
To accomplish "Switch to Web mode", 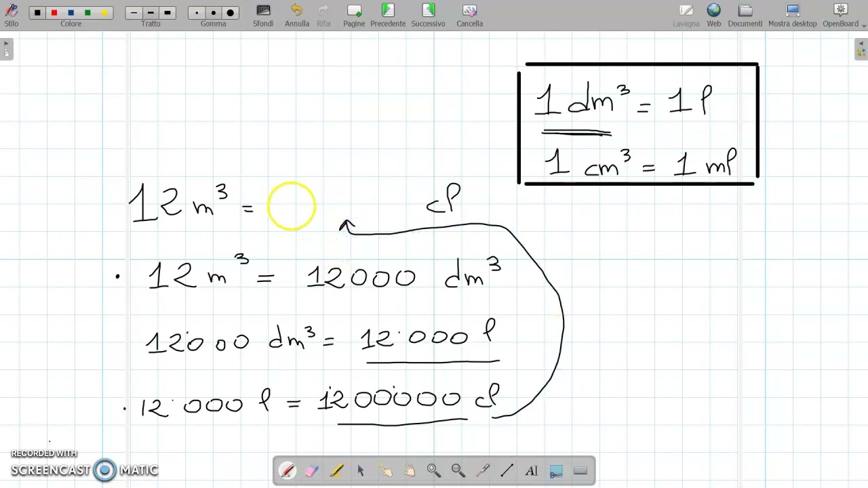I will tap(714, 15).
